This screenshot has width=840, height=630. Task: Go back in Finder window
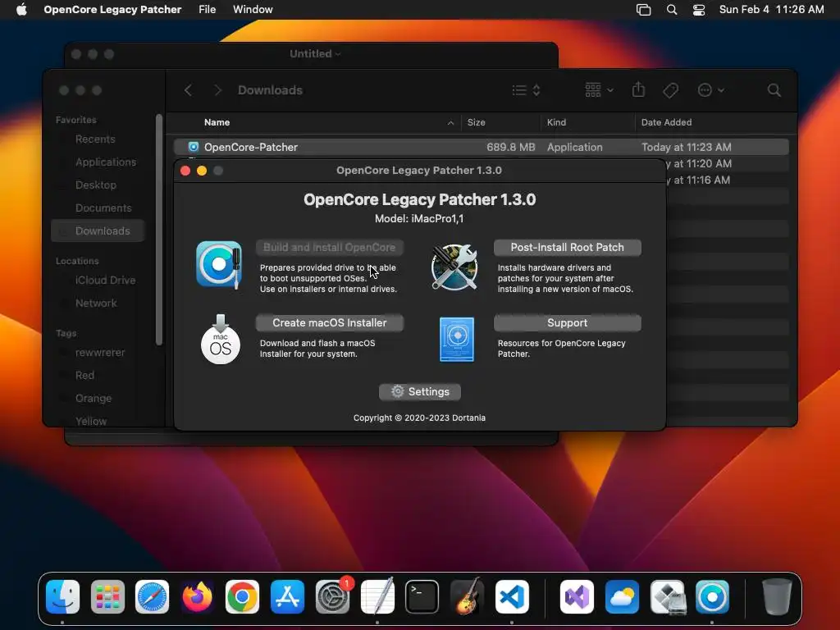tap(188, 90)
